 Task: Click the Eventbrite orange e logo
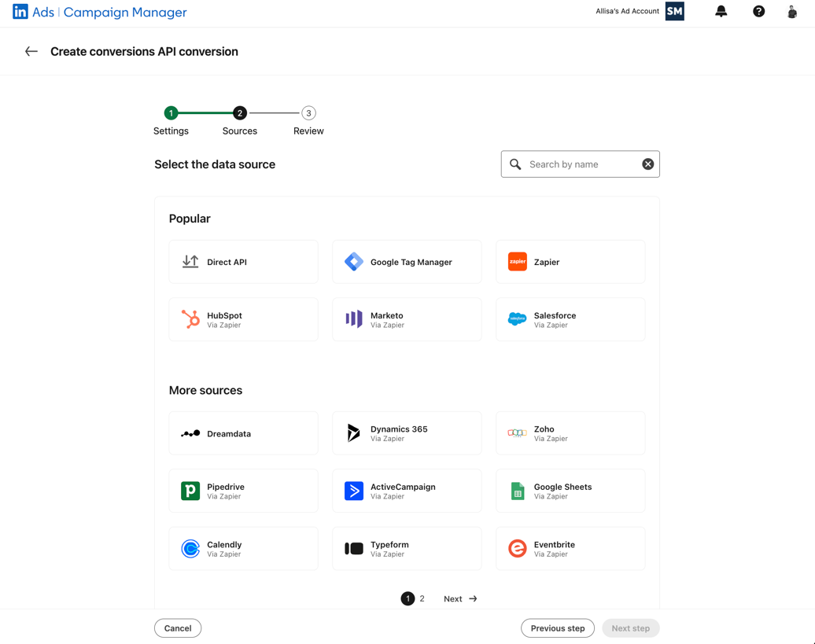(x=517, y=548)
